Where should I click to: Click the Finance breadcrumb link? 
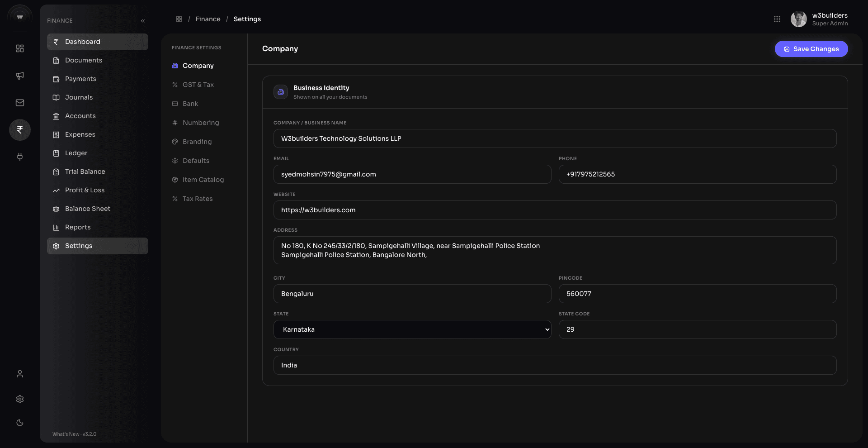click(x=208, y=19)
